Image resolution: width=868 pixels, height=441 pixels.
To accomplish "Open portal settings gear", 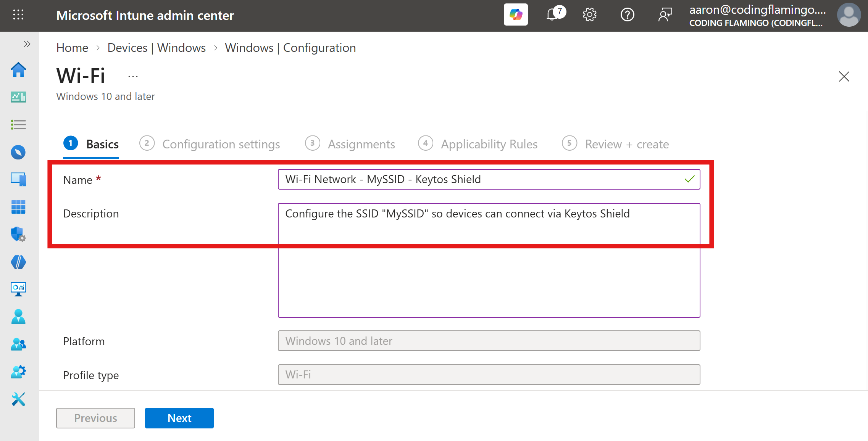I will pos(589,15).
